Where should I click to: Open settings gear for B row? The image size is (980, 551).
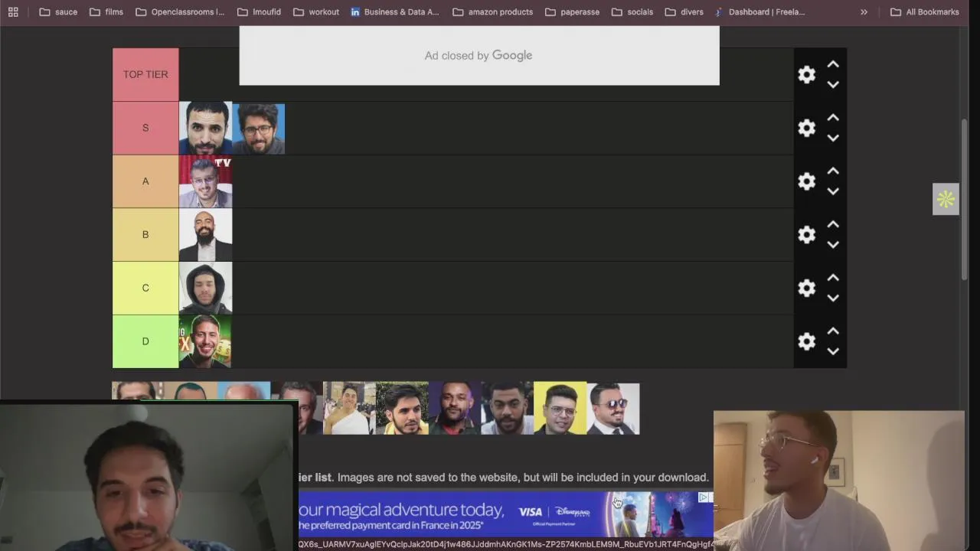click(806, 235)
